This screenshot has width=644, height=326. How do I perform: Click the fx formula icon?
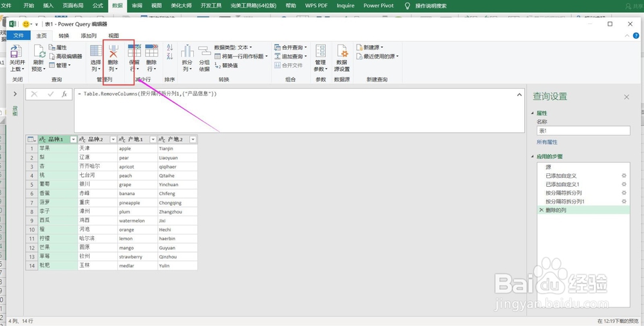point(64,94)
